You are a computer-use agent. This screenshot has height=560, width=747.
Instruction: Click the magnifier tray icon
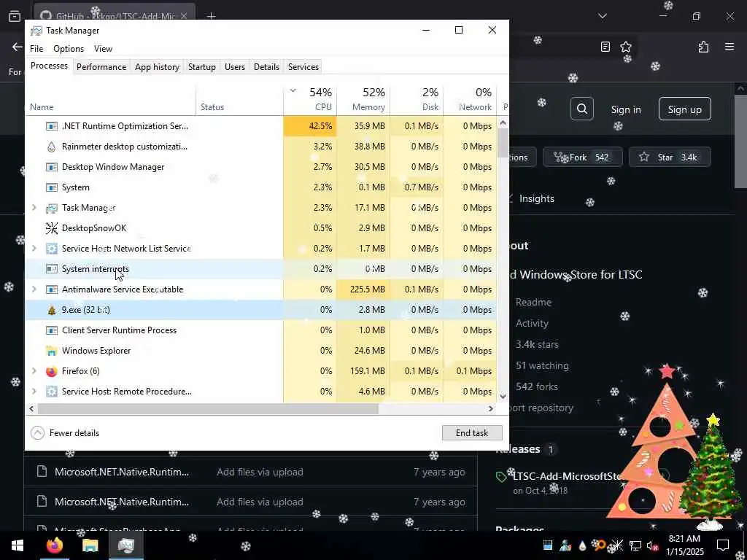coord(600,545)
